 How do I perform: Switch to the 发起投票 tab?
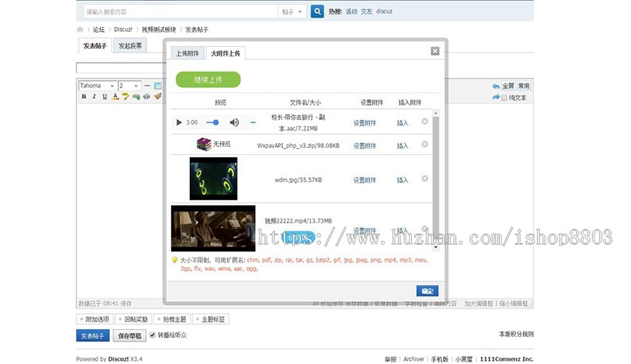[x=130, y=45]
